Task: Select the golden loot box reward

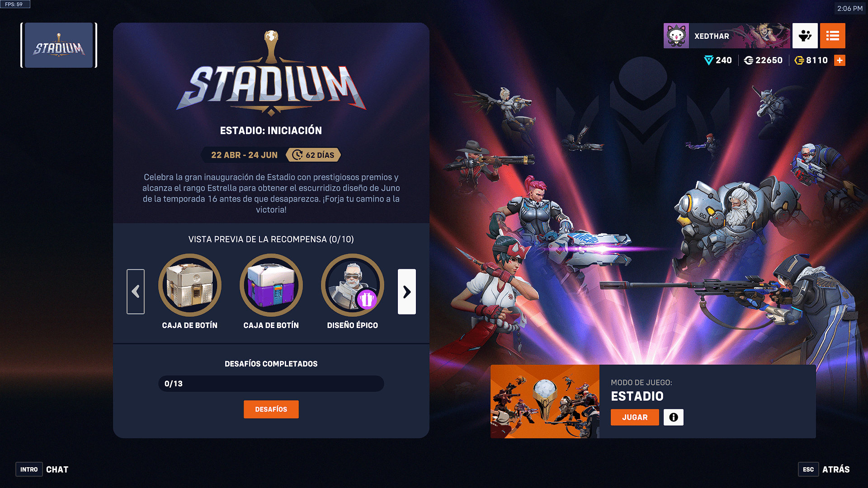Action: (190, 285)
